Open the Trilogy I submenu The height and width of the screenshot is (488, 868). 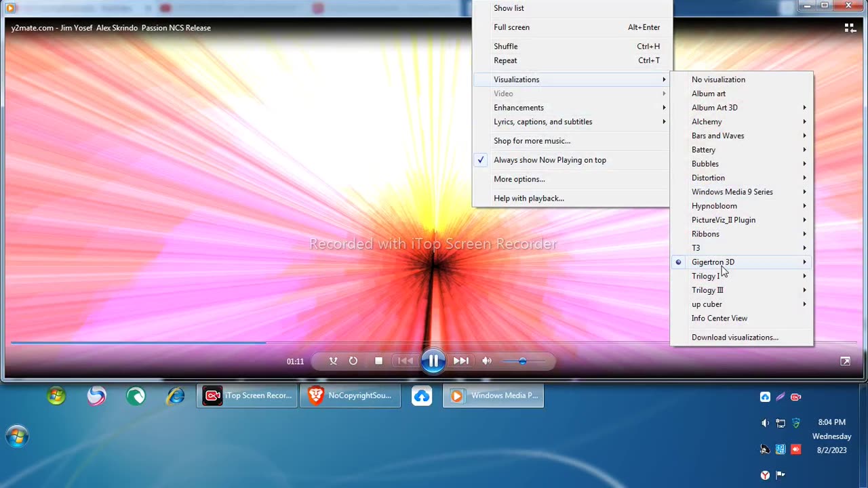click(x=742, y=276)
